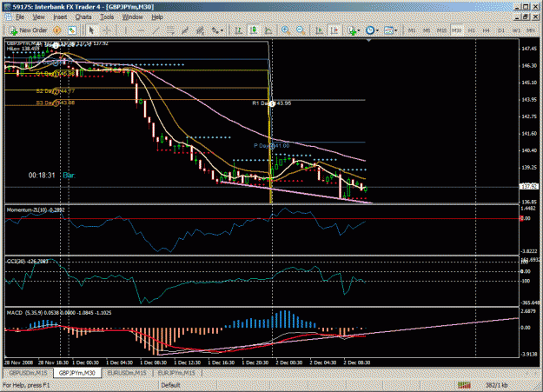The height and width of the screenshot is (392, 543).
Task: Click the 382/1 kb traffic indicator
Action: click(x=497, y=385)
